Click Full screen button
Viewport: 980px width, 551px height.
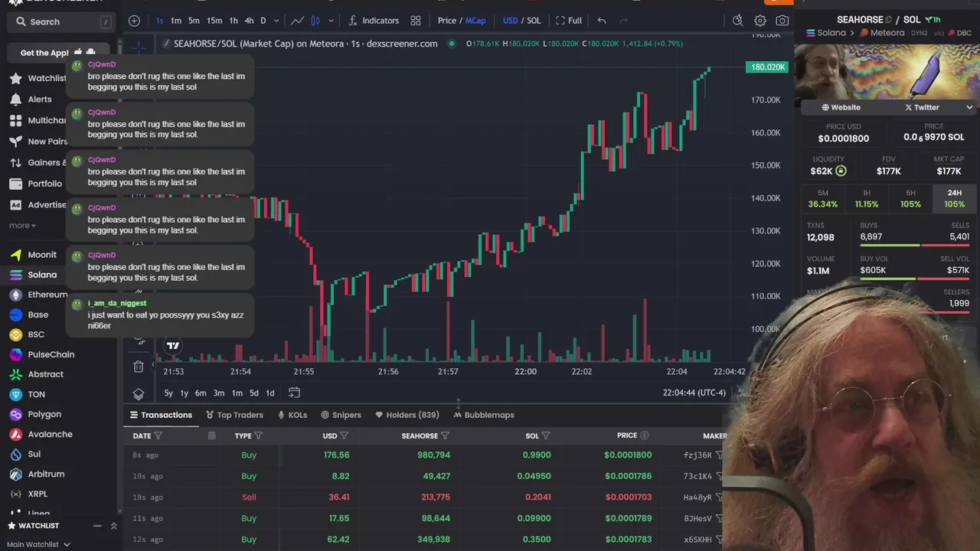click(568, 21)
